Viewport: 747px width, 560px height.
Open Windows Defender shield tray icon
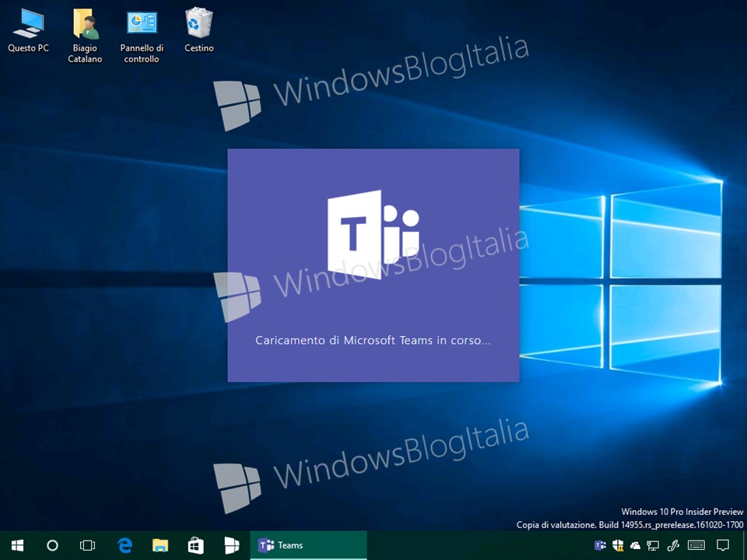point(618,545)
